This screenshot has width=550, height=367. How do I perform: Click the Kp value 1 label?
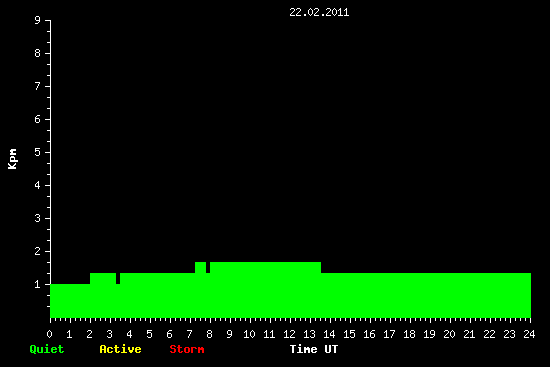tap(38, 284)
